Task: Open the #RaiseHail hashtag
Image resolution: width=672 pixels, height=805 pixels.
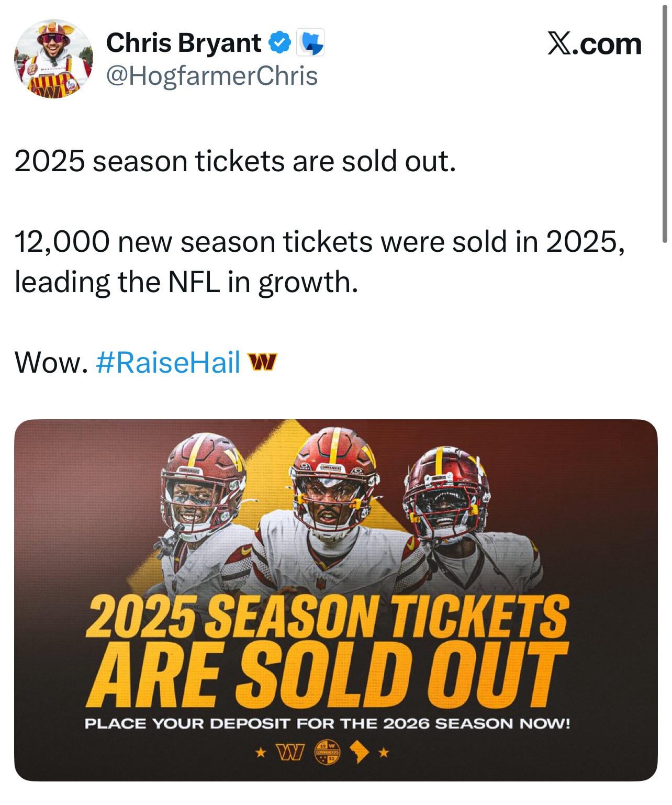Action: (169, 362)
